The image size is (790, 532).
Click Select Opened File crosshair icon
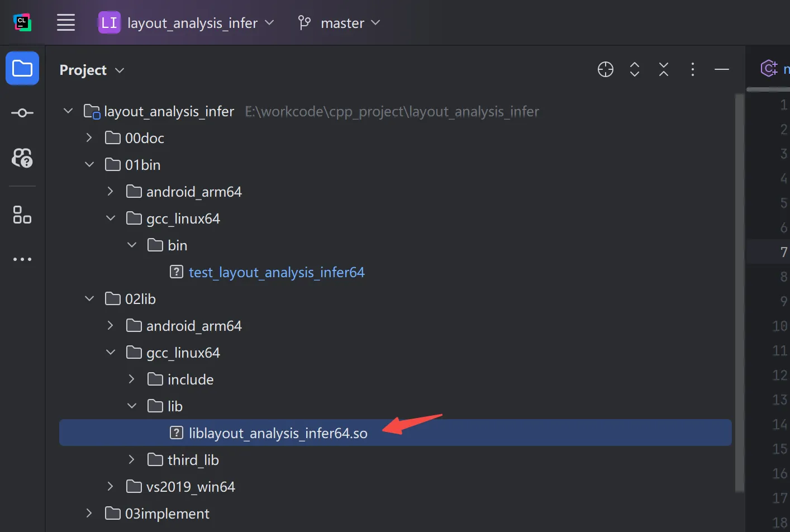[x=606, y=69]
